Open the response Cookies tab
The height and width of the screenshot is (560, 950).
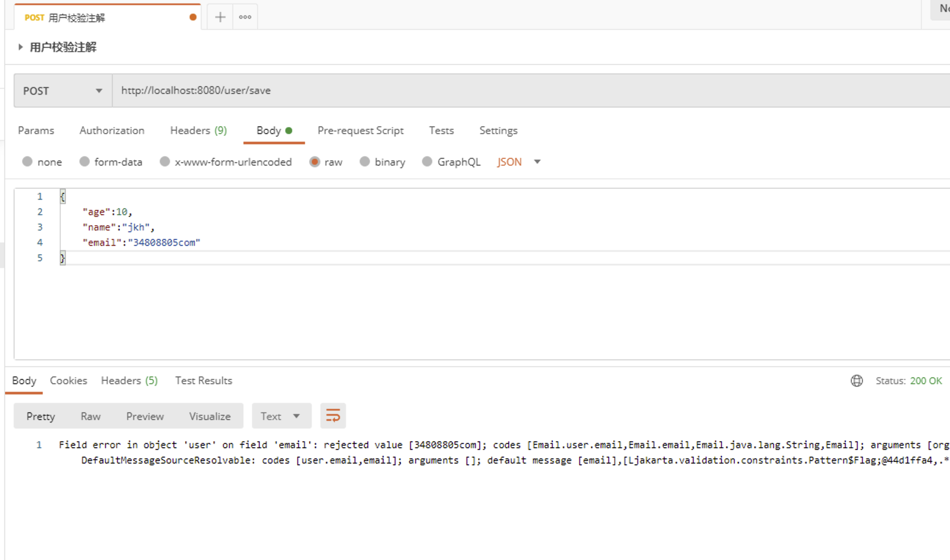pyautogui.click(x=68, y=381)
